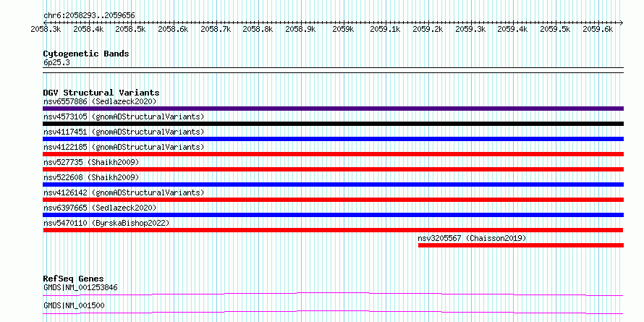644x322 pixels.
Task: Select the black bar under nsv4573105
Action: pyautogui.click(x=333, y=124)
